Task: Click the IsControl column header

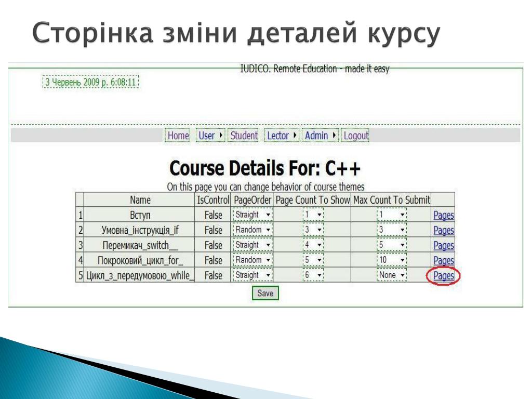Action: pyautogui.click(x=213, y=200)
